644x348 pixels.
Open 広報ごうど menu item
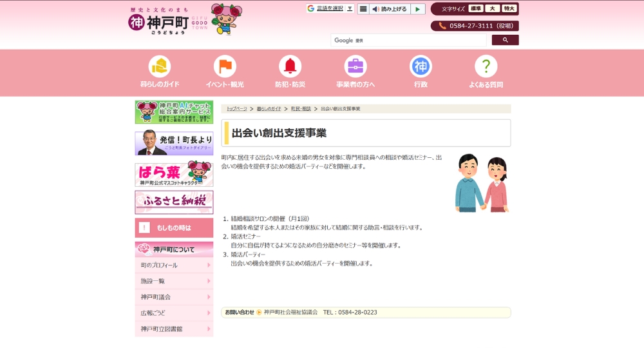[174, 313]
